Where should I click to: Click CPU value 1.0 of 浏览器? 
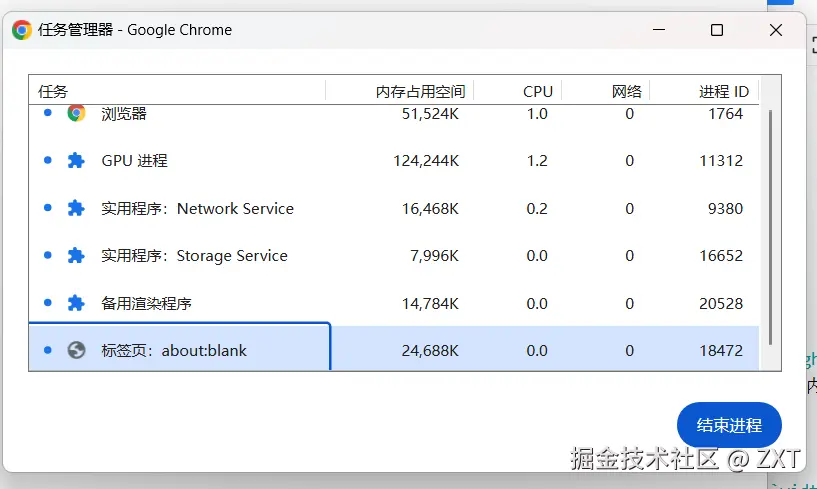pyautogui.click(x=537, y=114)
